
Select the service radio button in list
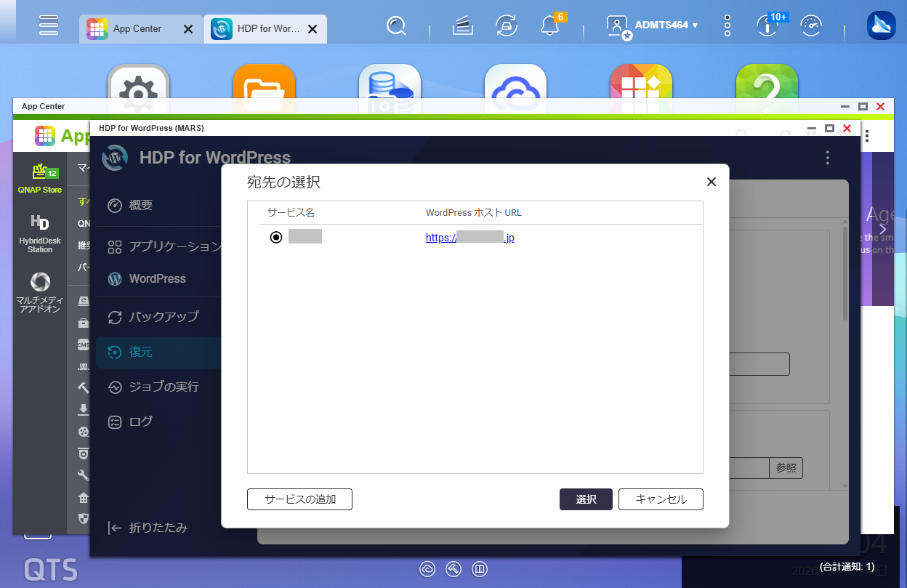(276, 237)
